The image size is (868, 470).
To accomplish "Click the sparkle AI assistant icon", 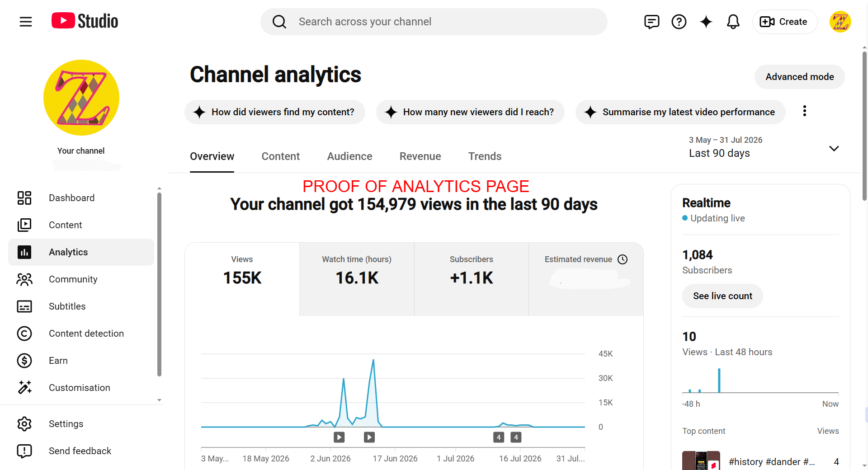I will [706, 22].
